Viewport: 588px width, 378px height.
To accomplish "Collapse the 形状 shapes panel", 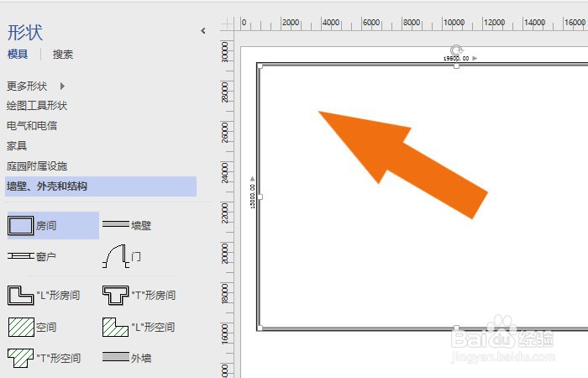I will click(203, 31).
